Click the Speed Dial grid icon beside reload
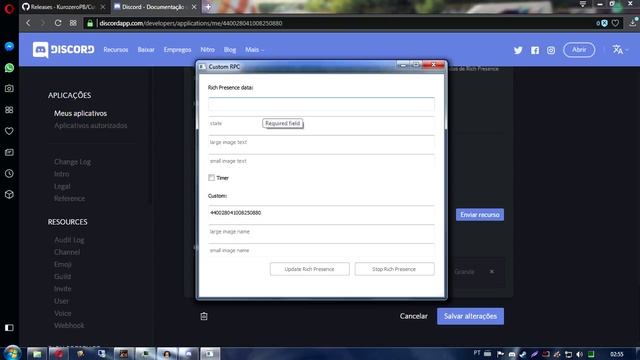640x360 pixels. [x=73, y=23]
